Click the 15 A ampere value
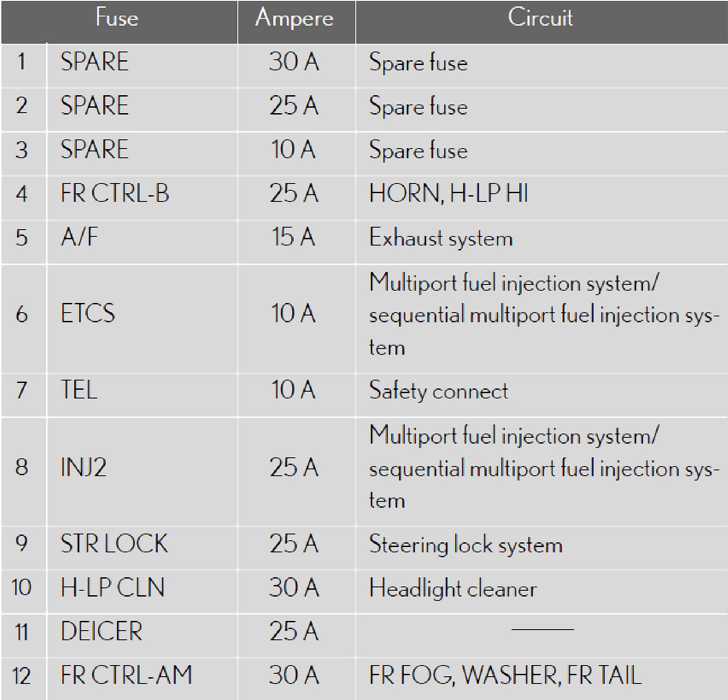728x700 pixels. point(294,237)
